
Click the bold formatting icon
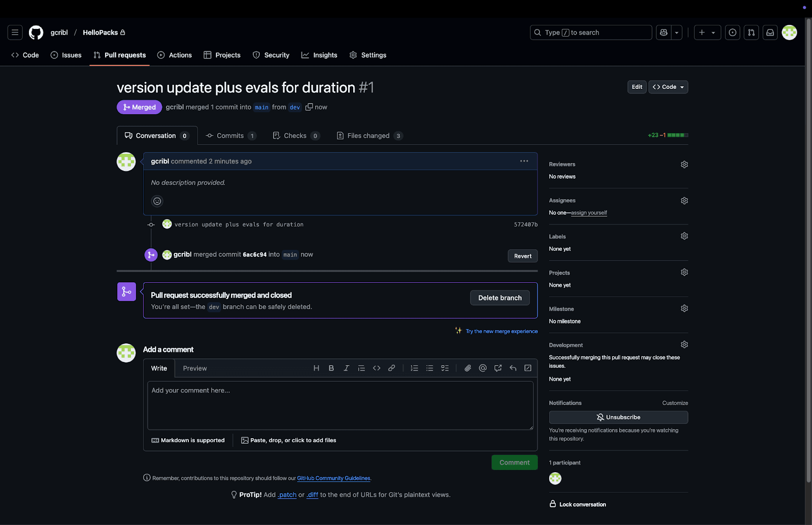(331, 368)
